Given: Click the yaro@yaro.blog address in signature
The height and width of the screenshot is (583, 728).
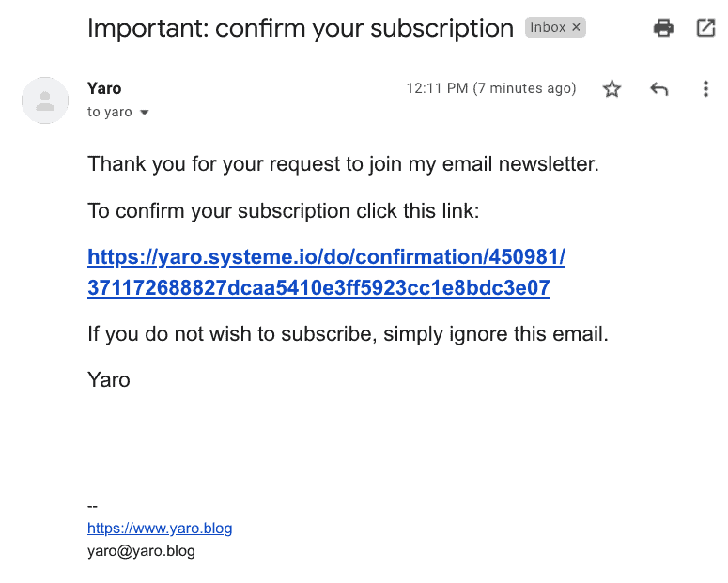Looking at the screenshot, I should [141, 551].
